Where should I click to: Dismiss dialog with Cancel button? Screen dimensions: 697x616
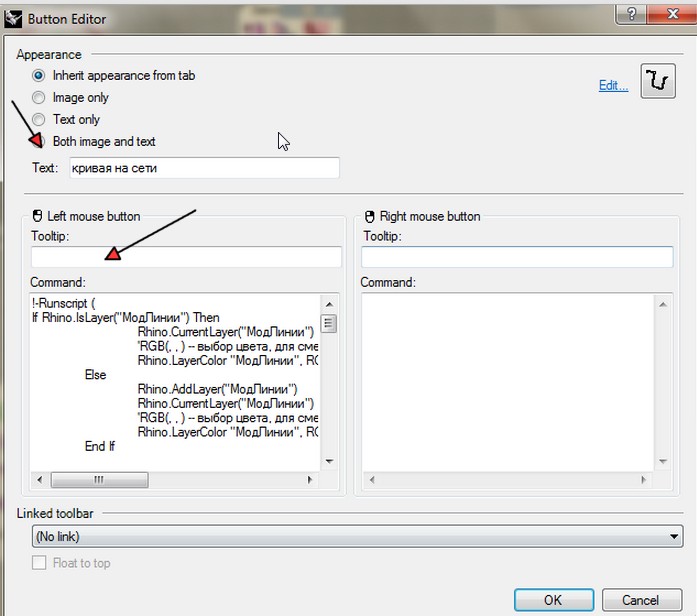(x=642, y=600)
